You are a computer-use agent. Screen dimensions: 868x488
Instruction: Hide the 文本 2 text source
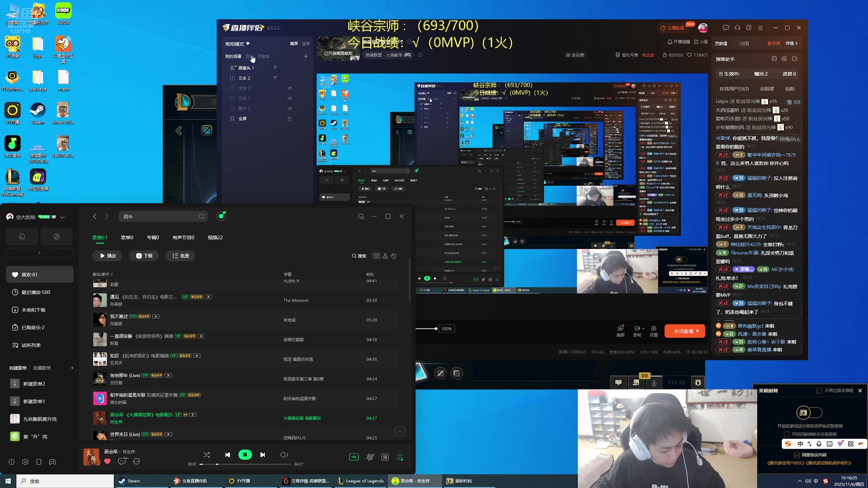point(275,78)
